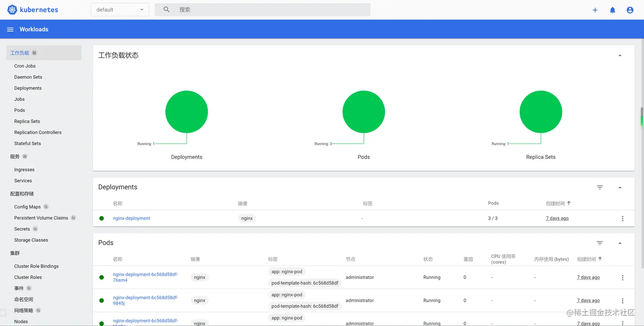The height and width of the screenshot is (326, 644).
Task: Open the nginx-deployment link
Action: click(x=131, y=218)
